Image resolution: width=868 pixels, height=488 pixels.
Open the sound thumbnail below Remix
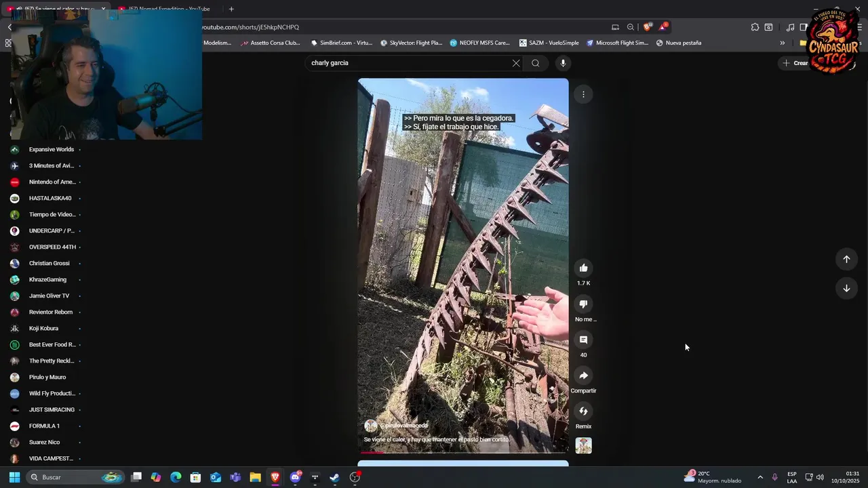(583, 445)
